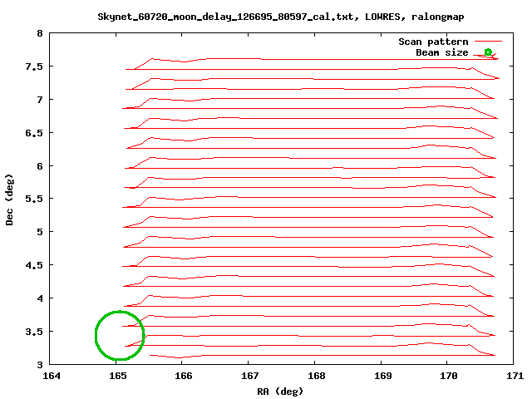Click the y-axis tick label 3
532x399 pixels.
40,365
